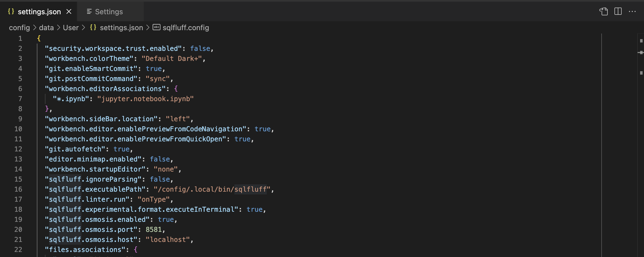
Task: Click "sqlfluff.osmosis.enabled" key
Action: (97, 219)
